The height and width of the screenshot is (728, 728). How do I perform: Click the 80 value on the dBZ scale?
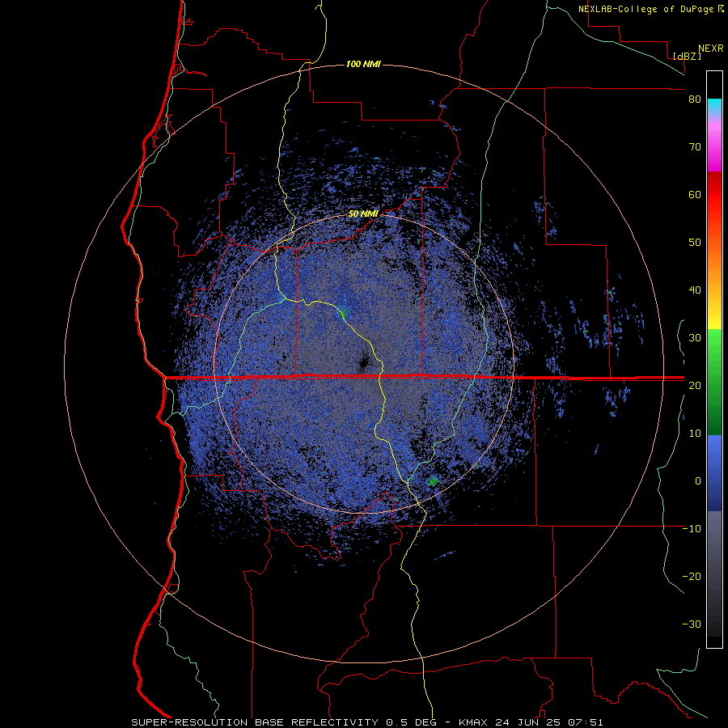(x=695, y=99)
